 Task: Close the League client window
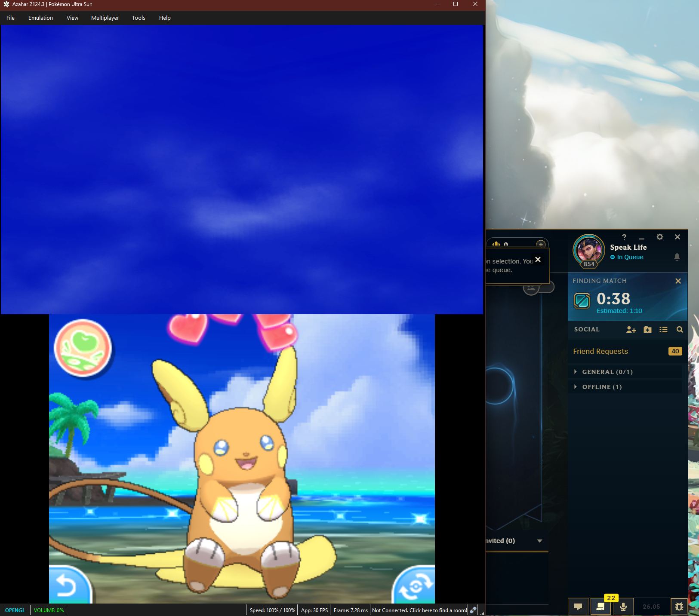tap(677, 237)
